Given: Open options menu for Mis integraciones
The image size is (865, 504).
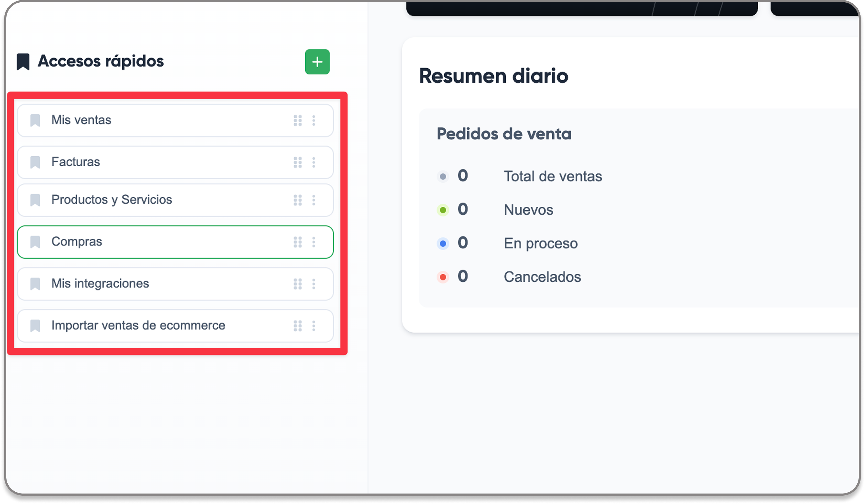Looking at the screenshot, I should click(x=314, y=284).
